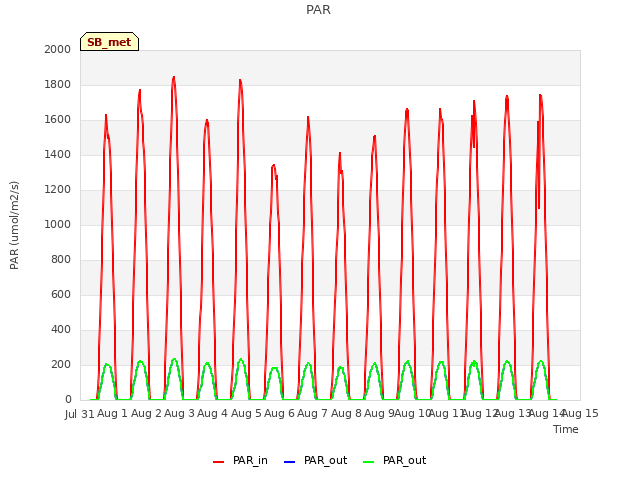Click the 600 y-axis label

coord(61,294)
